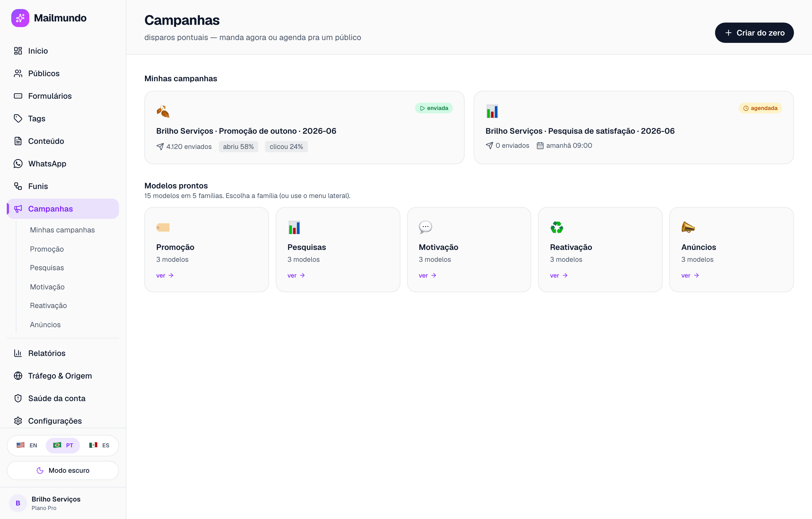This screenshot has width=812, height=519.
Task: Open Início in the sidebar
Action: pyautogui.click(x=63, y=51)
